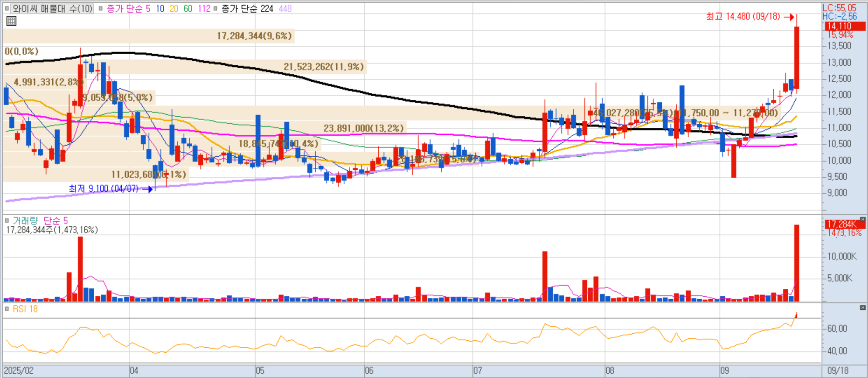Click the 9,000 price axis label
Screen dimensions: 868x378
click(x=837, y=193)
